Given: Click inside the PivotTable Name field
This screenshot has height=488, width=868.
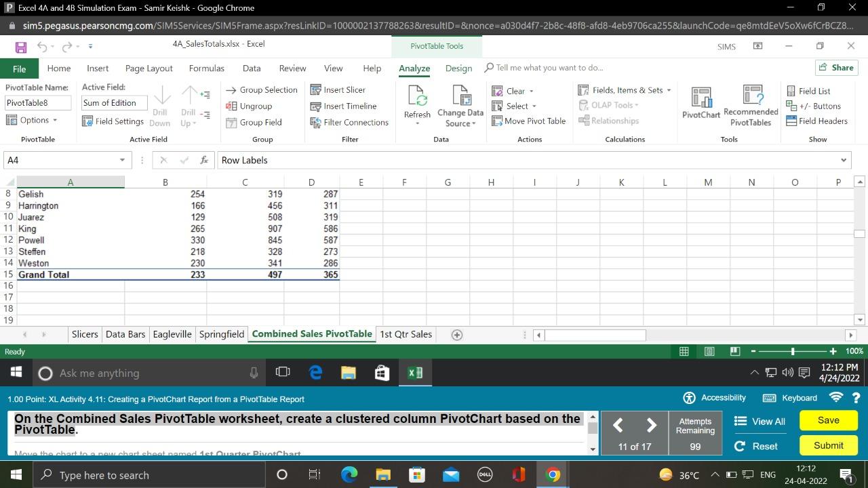Looking at the screenshot, I should 37,102.
